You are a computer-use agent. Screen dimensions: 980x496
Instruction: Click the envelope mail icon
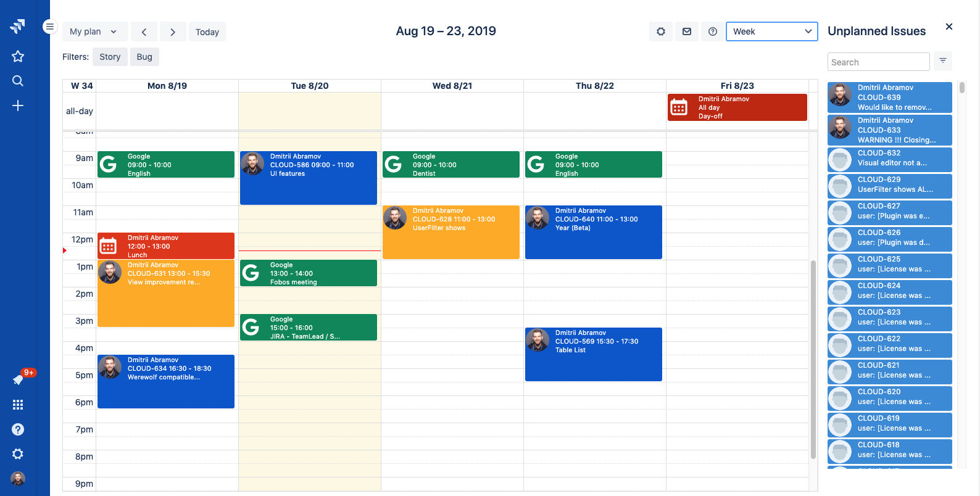687,31
